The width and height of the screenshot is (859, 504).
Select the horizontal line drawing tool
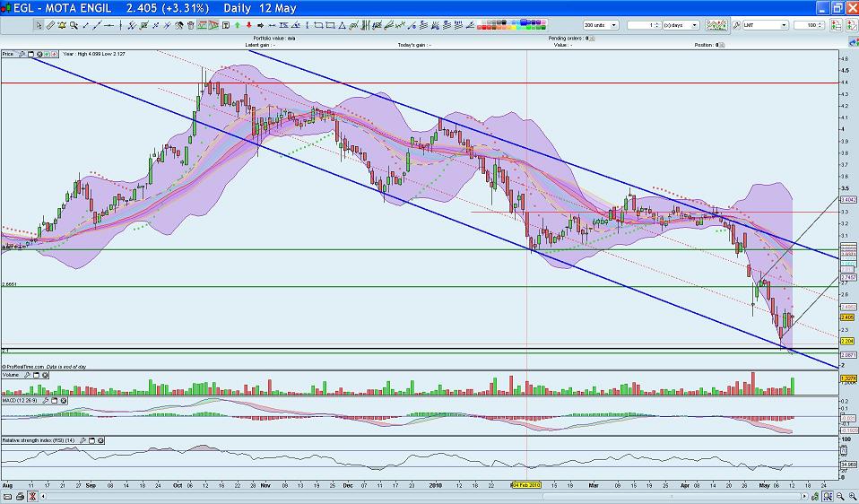[109, 25]
